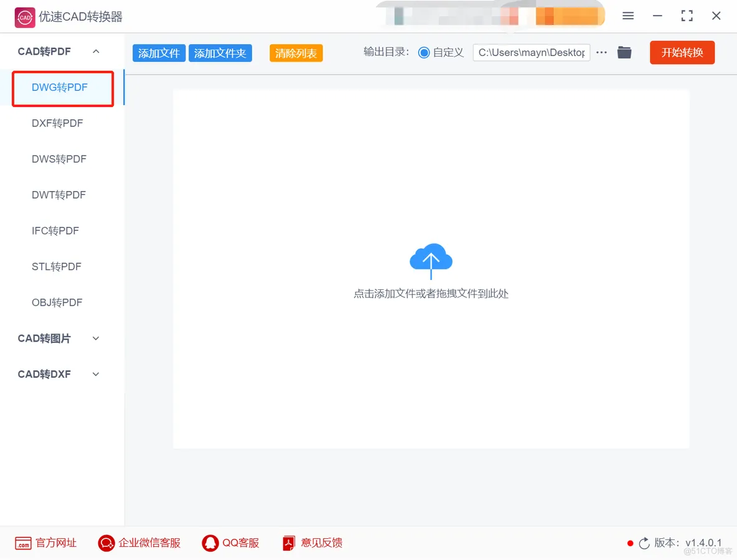This screenshot has height=560, width=737.
Task: Close the converter window
Action: pos(716,16)
